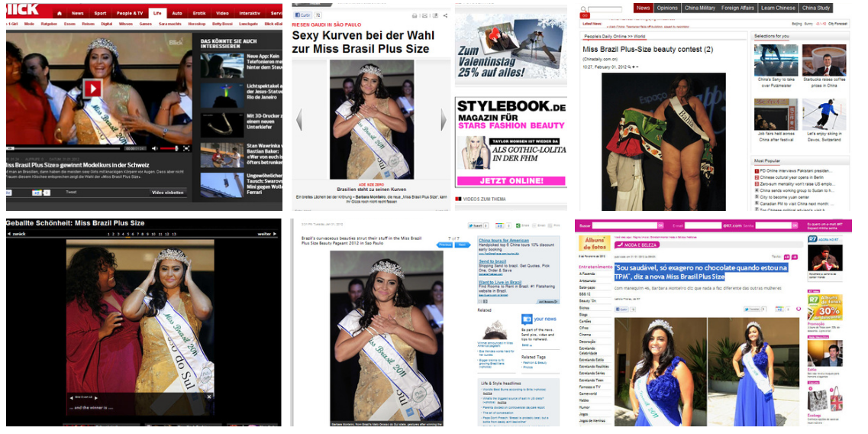This screenshot has width=868, height=434.
Task: Open the 3D-Drucker Unterkiefer thumbnail
Action: (222, 125)
